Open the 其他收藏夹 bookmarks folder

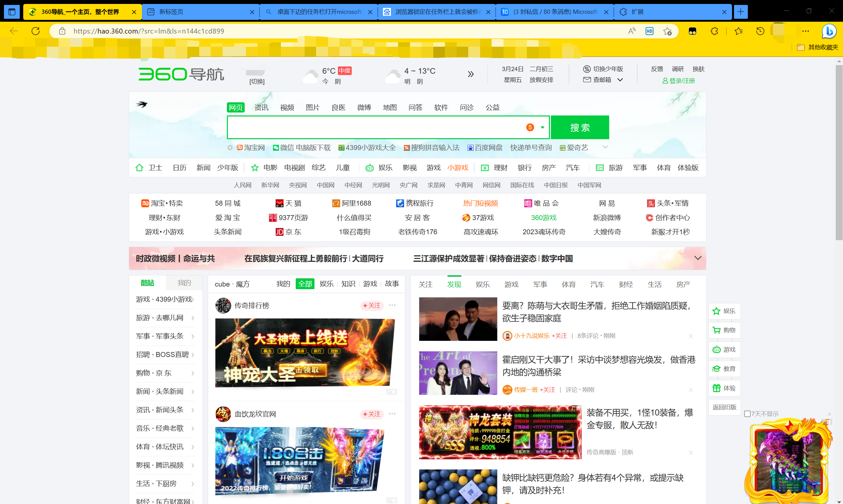pos(818,47)
